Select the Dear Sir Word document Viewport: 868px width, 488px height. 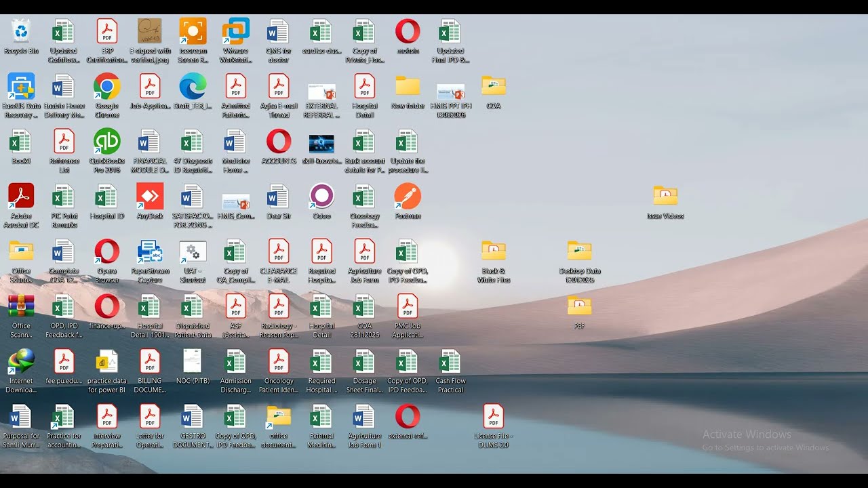click(x=279, y=197)
